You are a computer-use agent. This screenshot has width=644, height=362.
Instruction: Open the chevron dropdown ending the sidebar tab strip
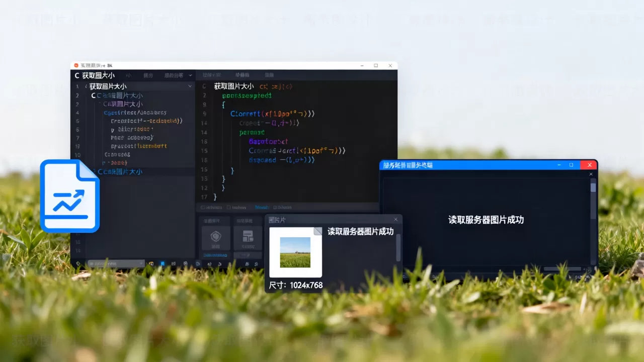pyautogui.click(x=190, y=75)
